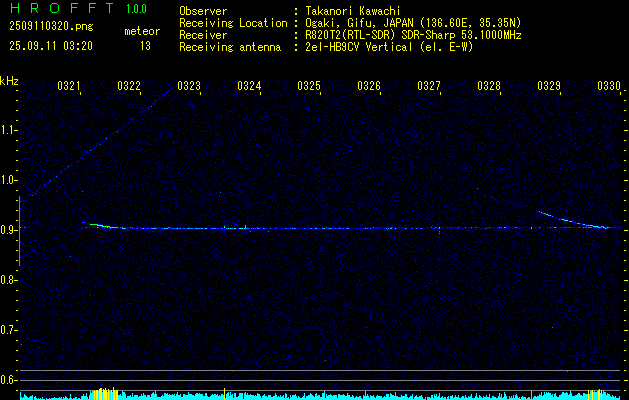Click the 0321 time marker
The image size is (629, 400).
pyautogui.click(x=69, y=85)
